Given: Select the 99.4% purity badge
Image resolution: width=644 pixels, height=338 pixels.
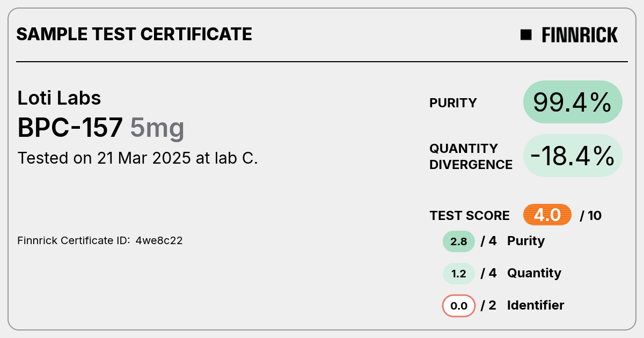Looking at the screenshot, I should [x=573, y=102].
